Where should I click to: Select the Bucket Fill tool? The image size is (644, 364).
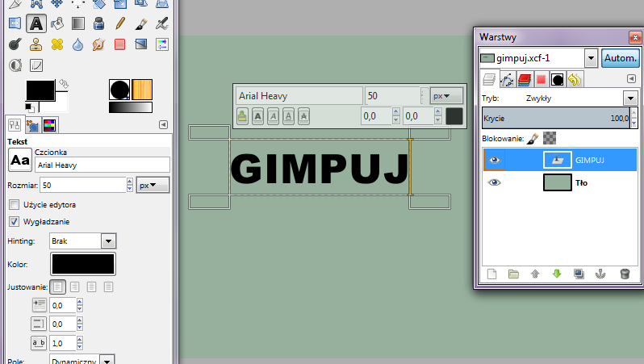coord(57,23)
